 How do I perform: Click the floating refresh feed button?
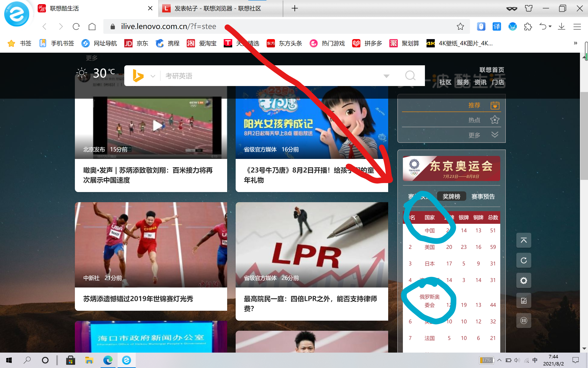[x=524, y=260]
